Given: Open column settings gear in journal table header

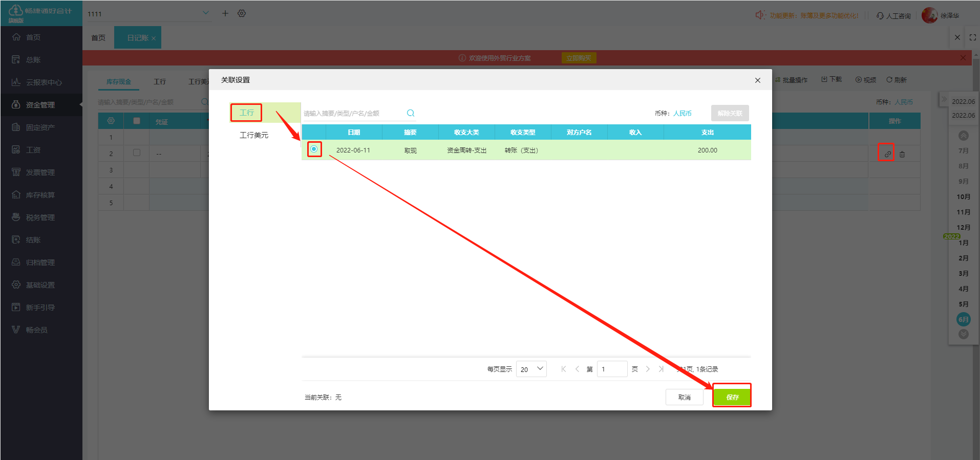Looking at the screenshot, I should point(111,121).
